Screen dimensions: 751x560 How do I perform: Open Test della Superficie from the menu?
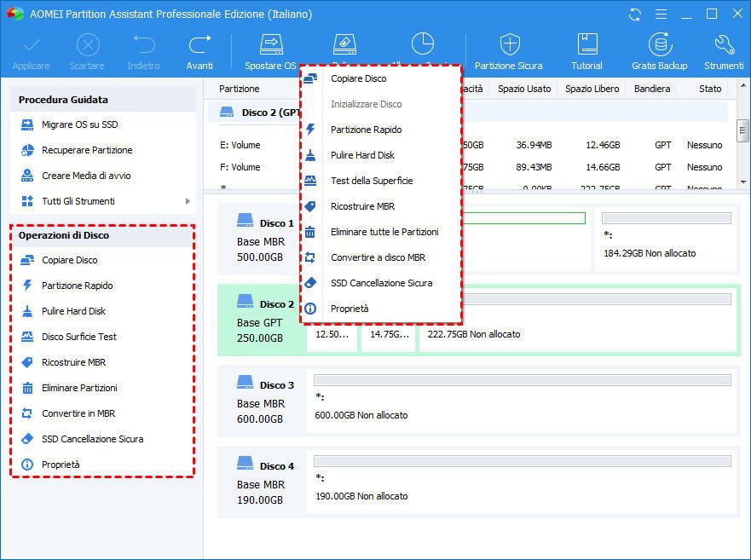click(x=373, y=180)
